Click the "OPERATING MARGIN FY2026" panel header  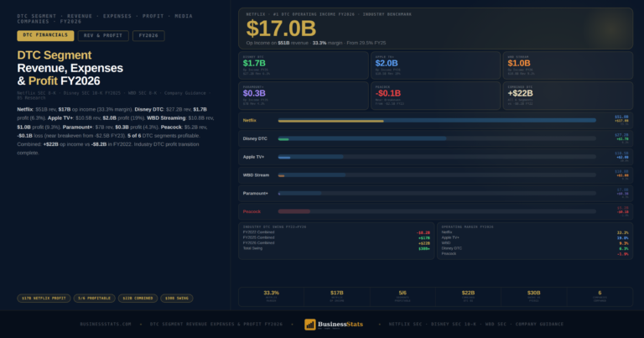[x=467, y=226]
